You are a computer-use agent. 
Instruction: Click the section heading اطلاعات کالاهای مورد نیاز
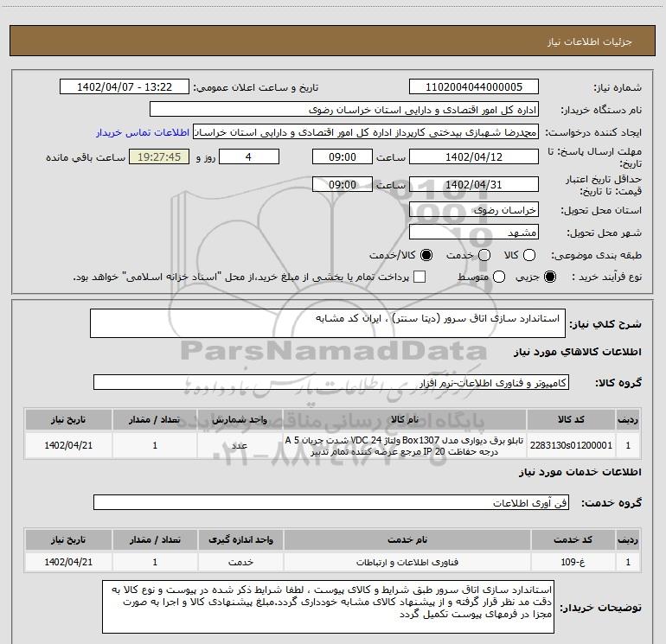[578, 352]
